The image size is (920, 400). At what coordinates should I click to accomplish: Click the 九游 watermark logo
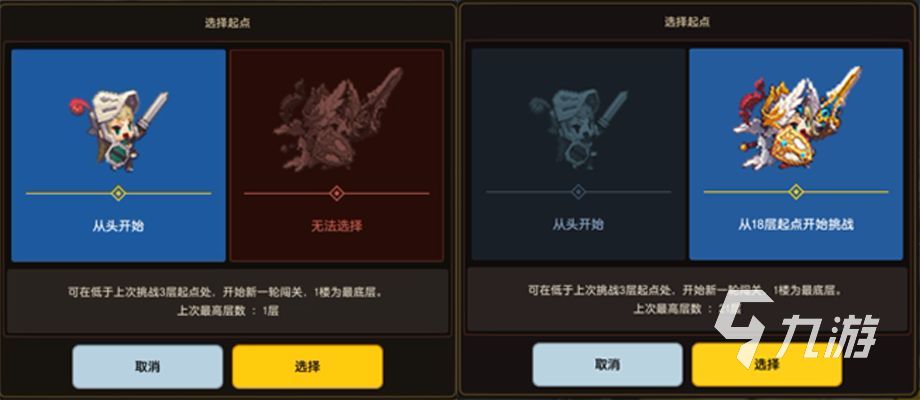click(x=796, y=327)
